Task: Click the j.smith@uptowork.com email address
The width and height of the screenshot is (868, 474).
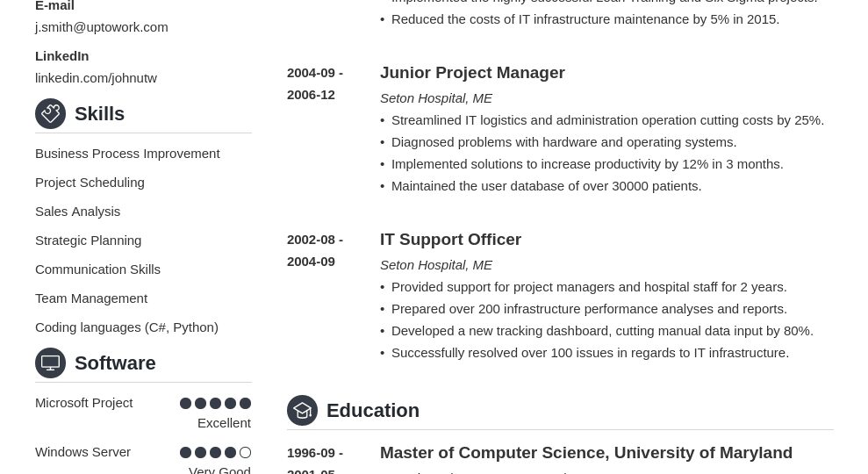Action: [101, 27]
